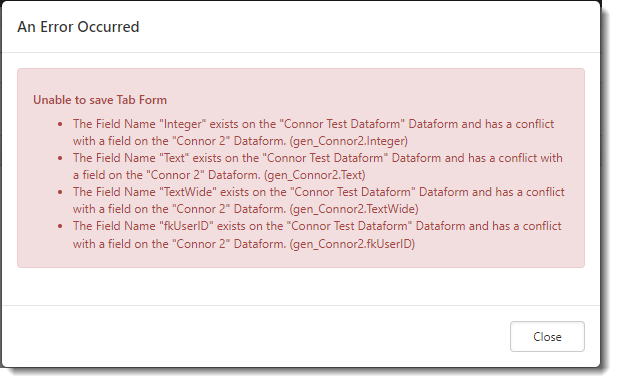
Task: Select the "Unable to save Tab Form" heading
Action: coord(100,100)
